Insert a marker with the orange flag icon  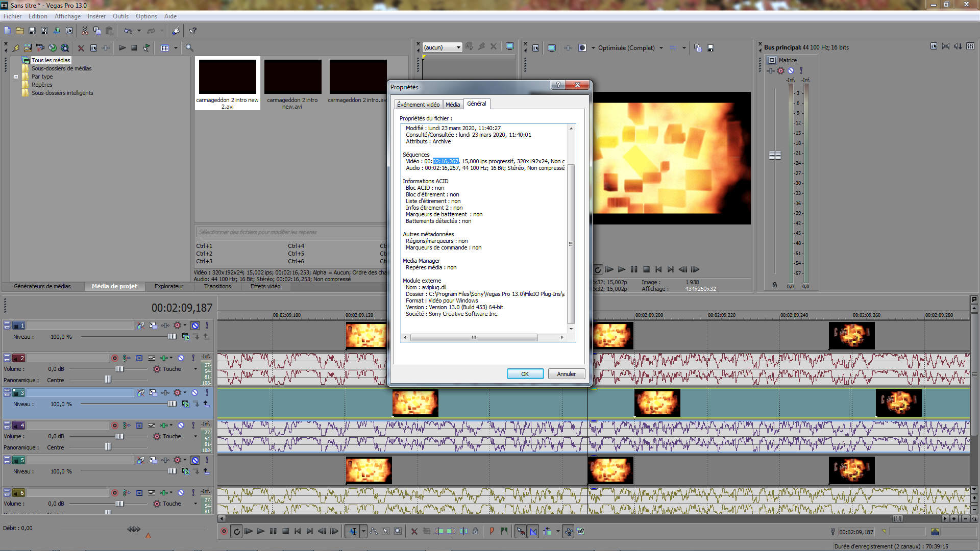pyautogui.click(x=491, y=531)
